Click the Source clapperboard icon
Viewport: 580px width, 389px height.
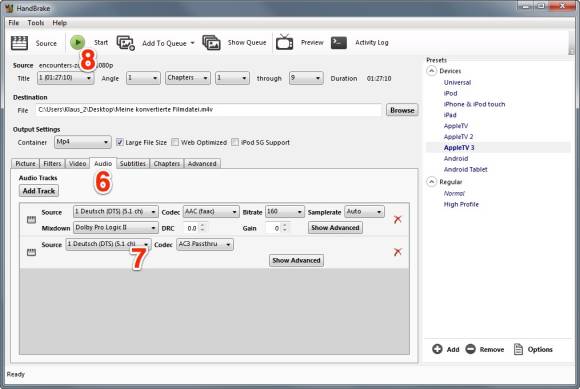click(x=19, y=43)
